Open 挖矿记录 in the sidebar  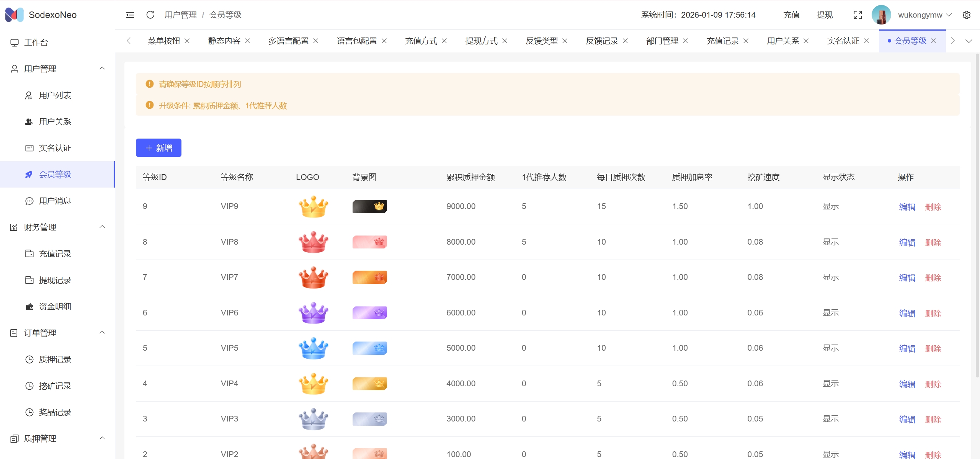[x=55, y=386]
